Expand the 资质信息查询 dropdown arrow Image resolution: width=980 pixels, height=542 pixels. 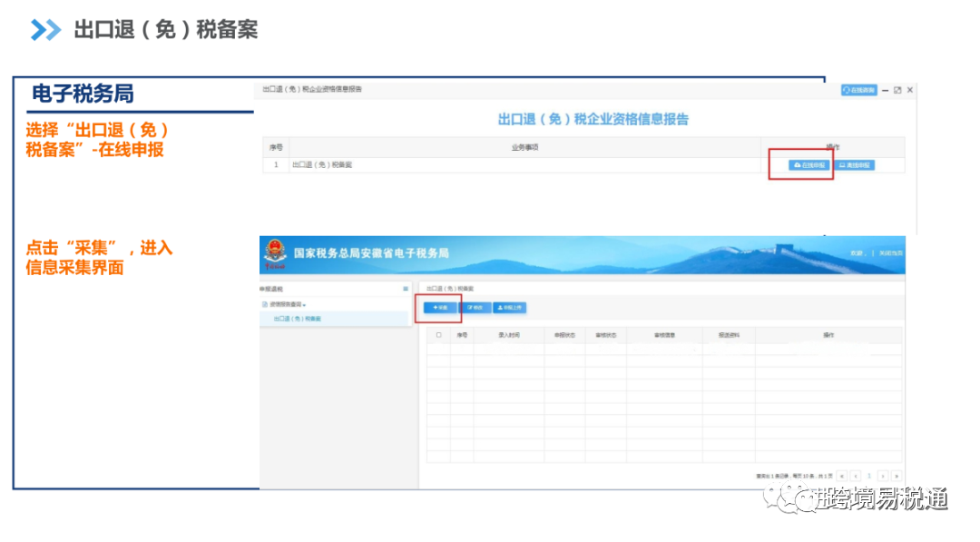[x=304, y=305]
